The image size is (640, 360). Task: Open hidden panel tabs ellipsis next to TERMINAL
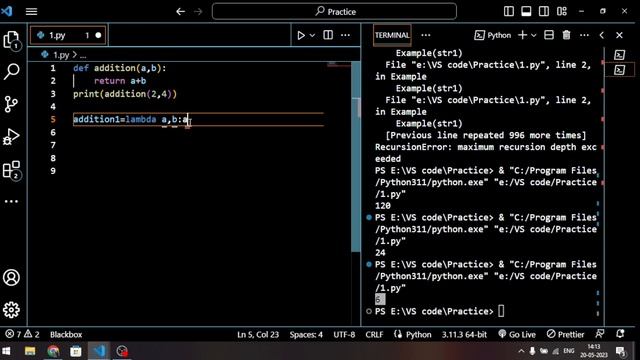coord(426,35)
